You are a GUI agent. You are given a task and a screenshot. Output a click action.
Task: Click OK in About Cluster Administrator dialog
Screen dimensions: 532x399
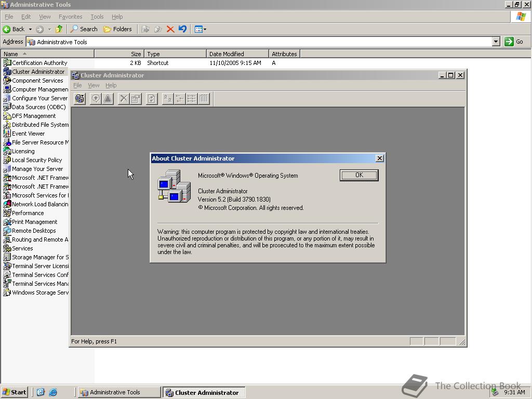[359, 175]
